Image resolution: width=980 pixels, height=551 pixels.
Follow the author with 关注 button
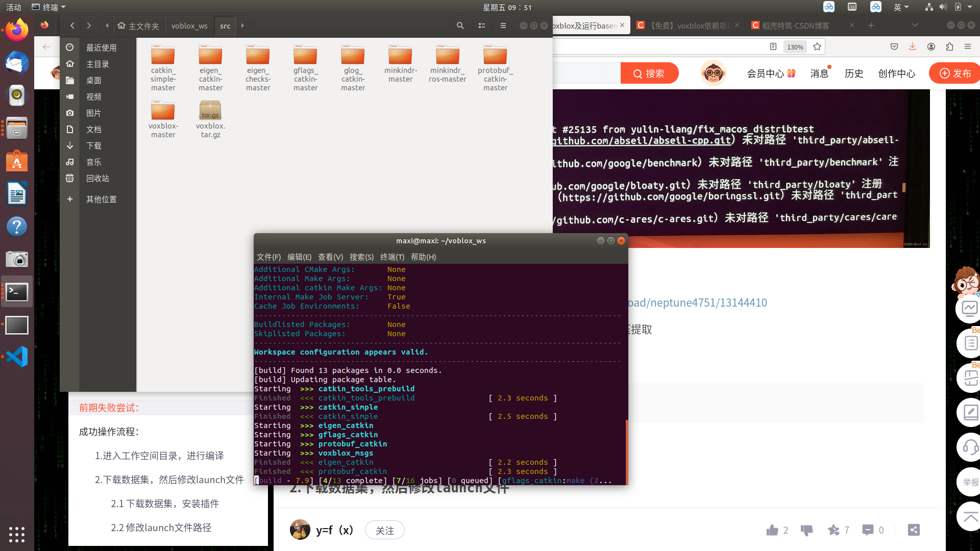click(384, 530)
